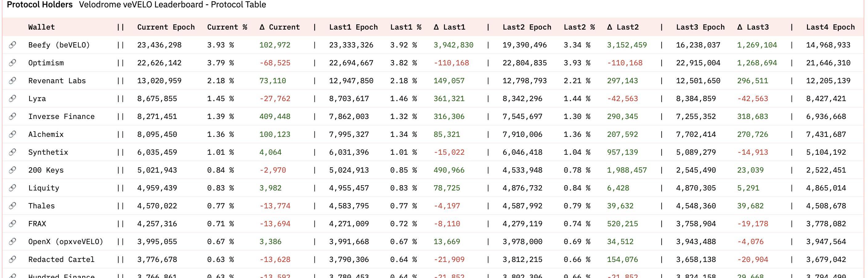868x278 pixels.
Task: Click Revenant Labs value 13,020,959
Action: pyautogui.click(x=159, y=80)
